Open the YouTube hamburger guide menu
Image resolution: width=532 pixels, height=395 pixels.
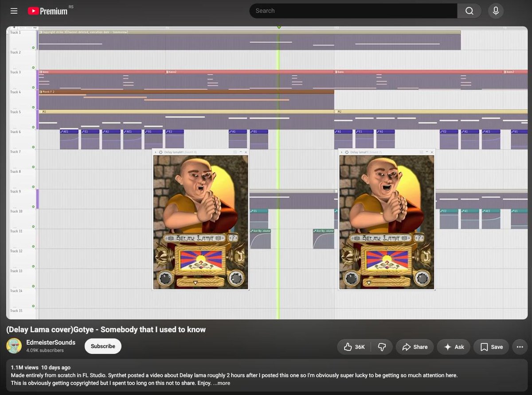(14, 11)
